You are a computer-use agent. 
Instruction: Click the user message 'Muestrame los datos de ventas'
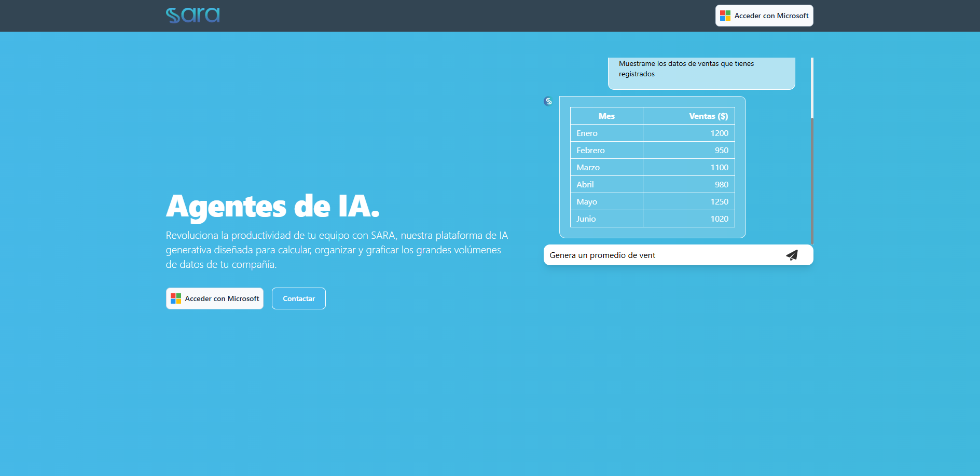(701, 73)
